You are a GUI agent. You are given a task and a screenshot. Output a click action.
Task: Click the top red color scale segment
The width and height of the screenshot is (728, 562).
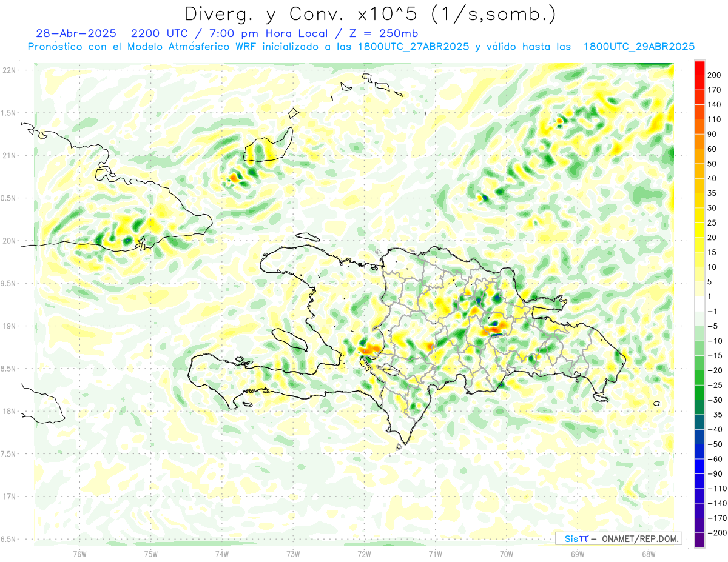pyautogui.click(x=699, y=68)
